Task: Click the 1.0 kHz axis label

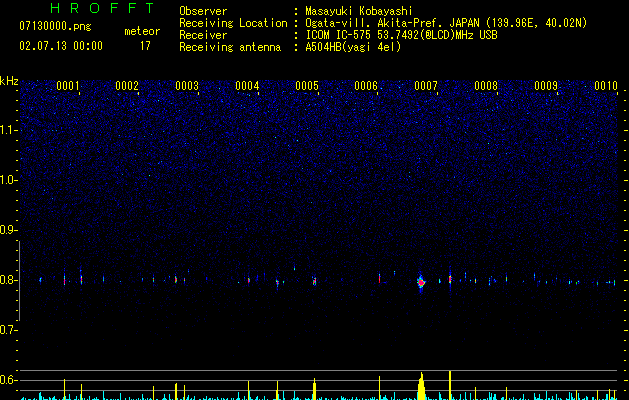Action: [x=9, y=180]
